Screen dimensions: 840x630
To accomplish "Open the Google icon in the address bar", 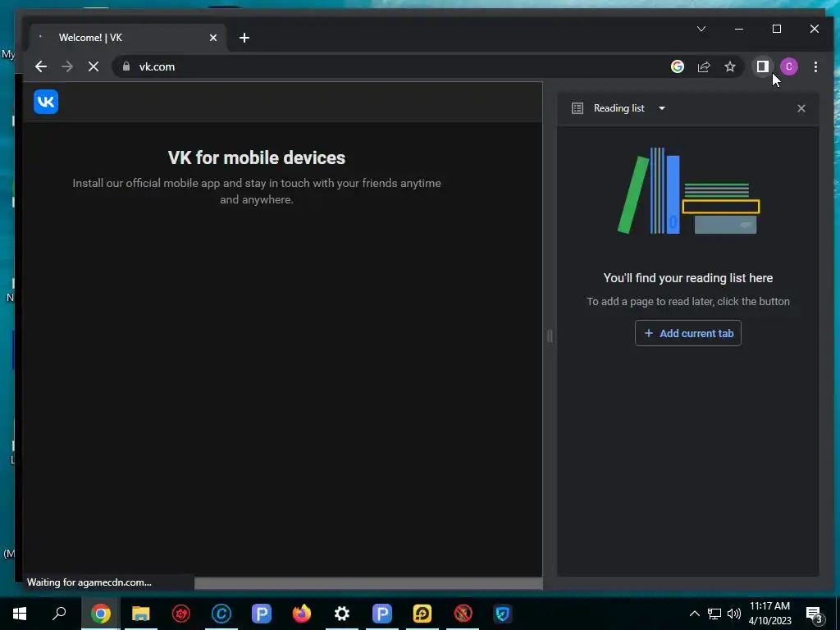I will (x=677, y=66).
